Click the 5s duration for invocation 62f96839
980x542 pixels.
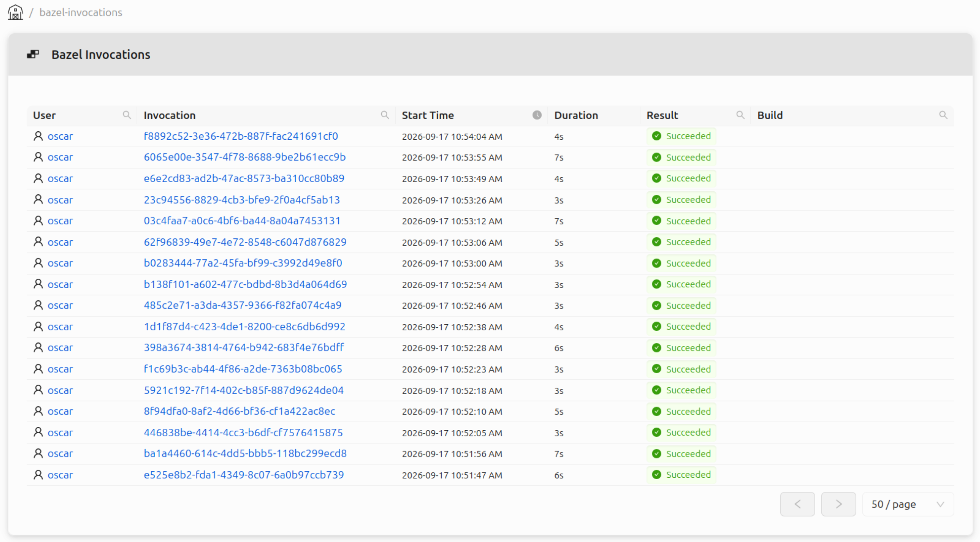pos(559,242)
